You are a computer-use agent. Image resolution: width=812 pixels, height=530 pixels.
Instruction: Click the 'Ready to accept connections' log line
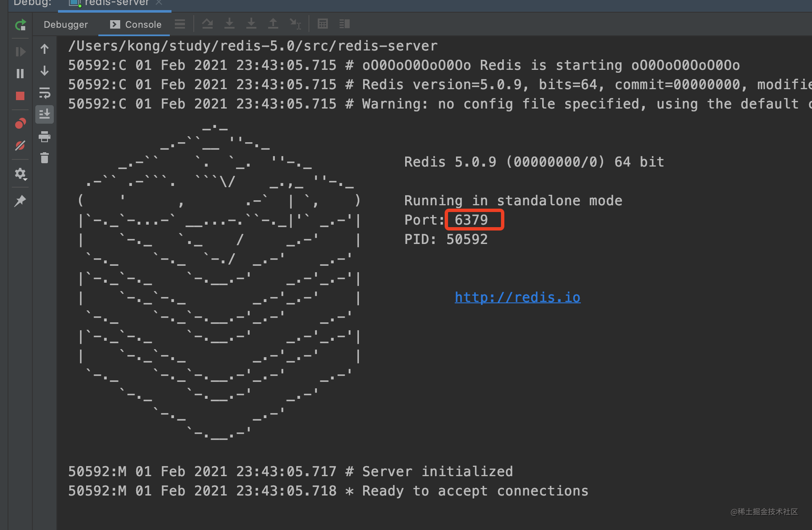pyautogui.click(x=328, y=491)
